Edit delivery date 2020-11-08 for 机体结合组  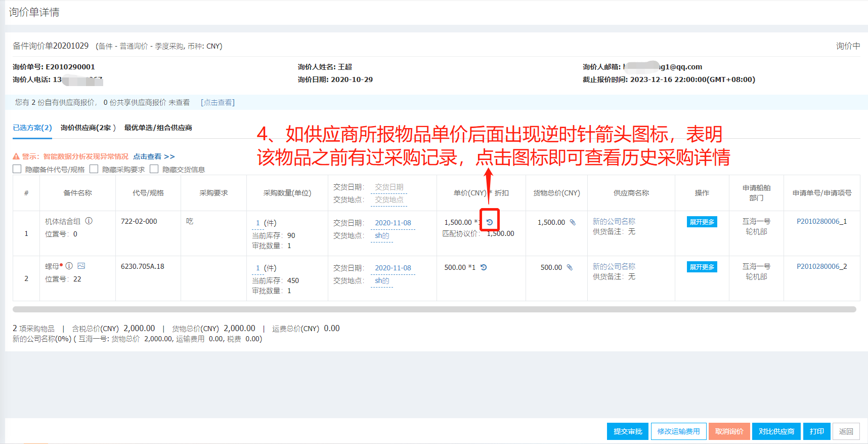point(393,223)
